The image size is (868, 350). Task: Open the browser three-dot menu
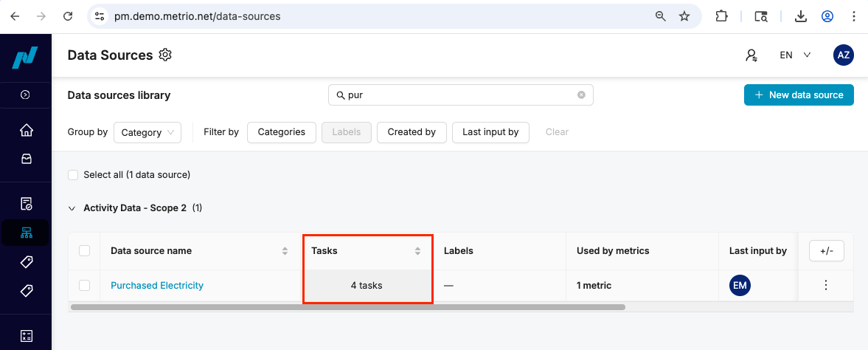(x=853, y=16)
